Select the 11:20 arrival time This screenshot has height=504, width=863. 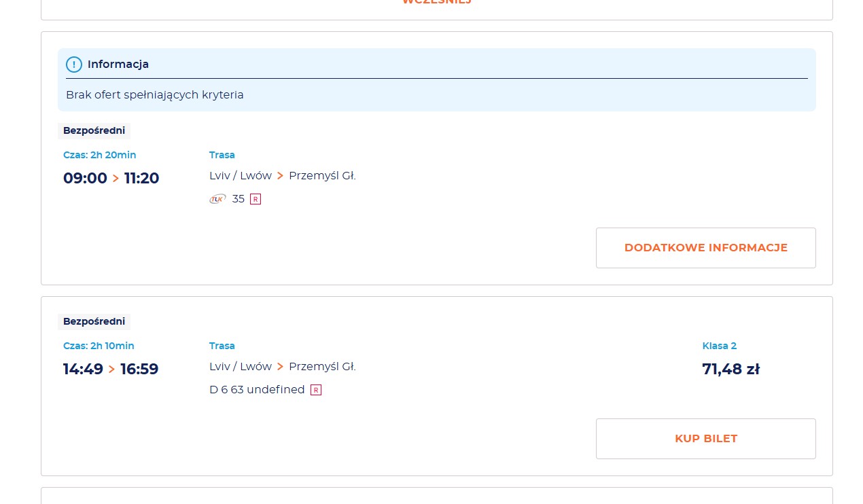click(141, 178)
